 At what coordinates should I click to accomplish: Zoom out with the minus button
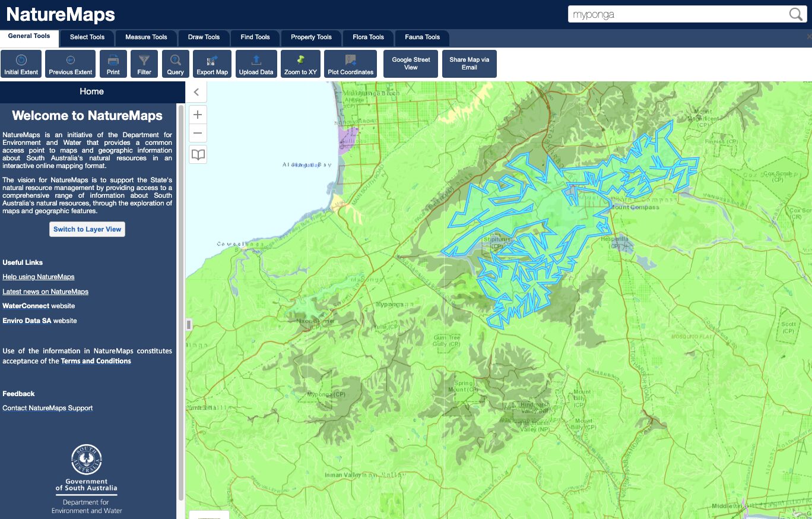[198, 133]
